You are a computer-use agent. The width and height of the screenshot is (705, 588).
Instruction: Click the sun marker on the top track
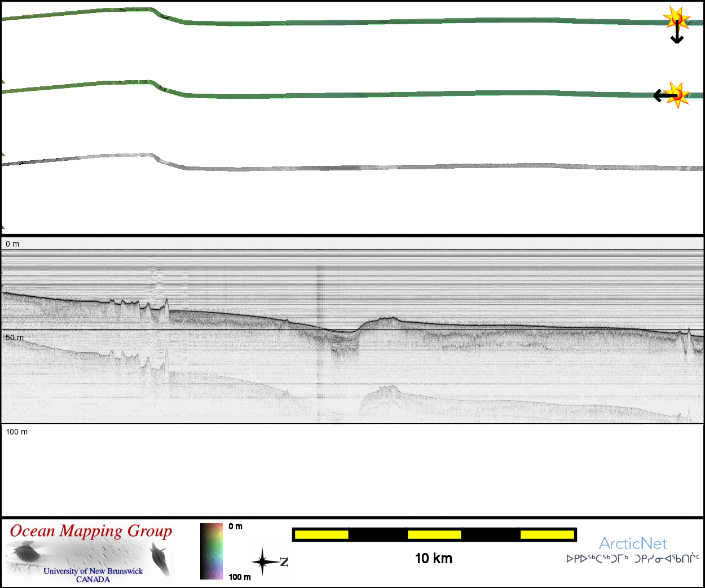[x=676, y=20]
